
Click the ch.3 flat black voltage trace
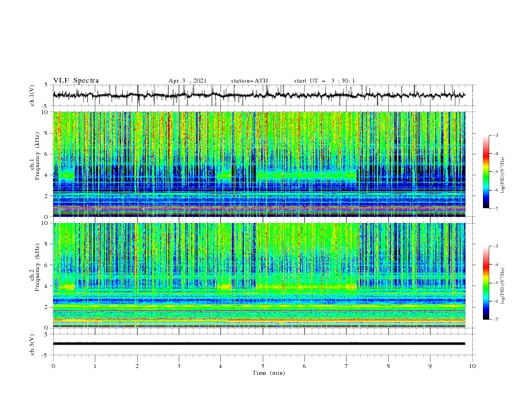pos(259,344)
